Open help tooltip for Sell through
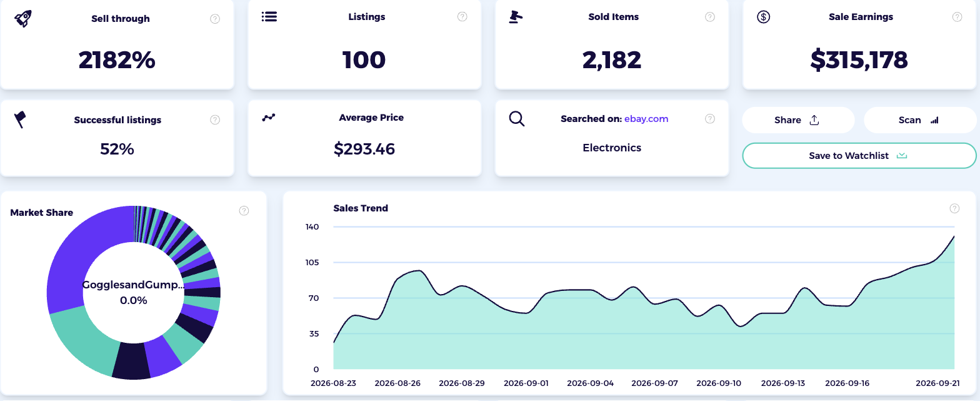The height and width of the screenshot is (401, 980). [x=215, y=19]
